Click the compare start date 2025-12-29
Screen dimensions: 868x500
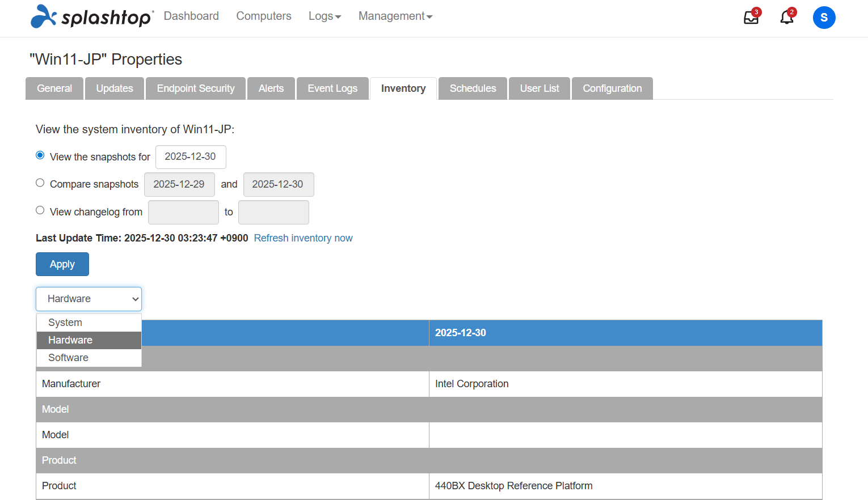click(x=179, y=184)
